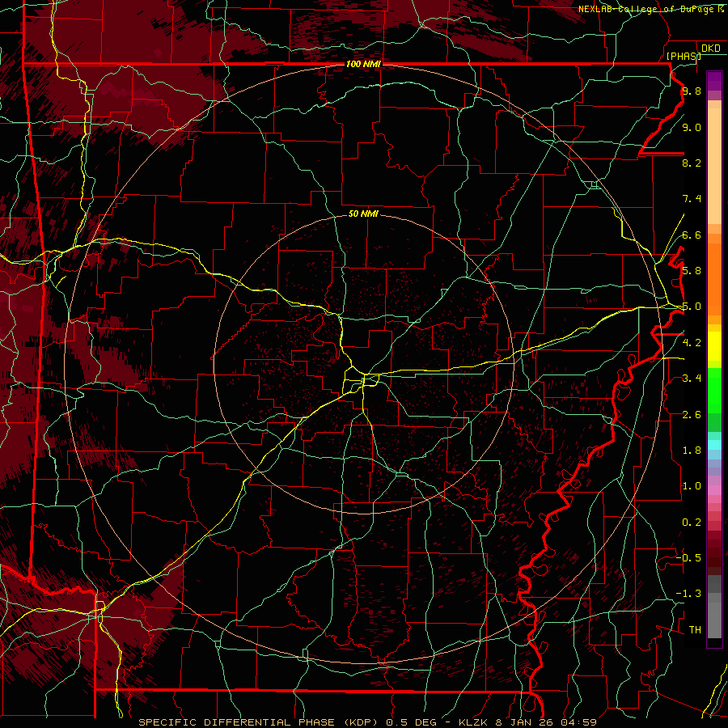Select the 3.4 value on the KDP scale
Image resolution: width=728 pixels, height=728 pixels.
pyautogui.click(x=692, y=378)
